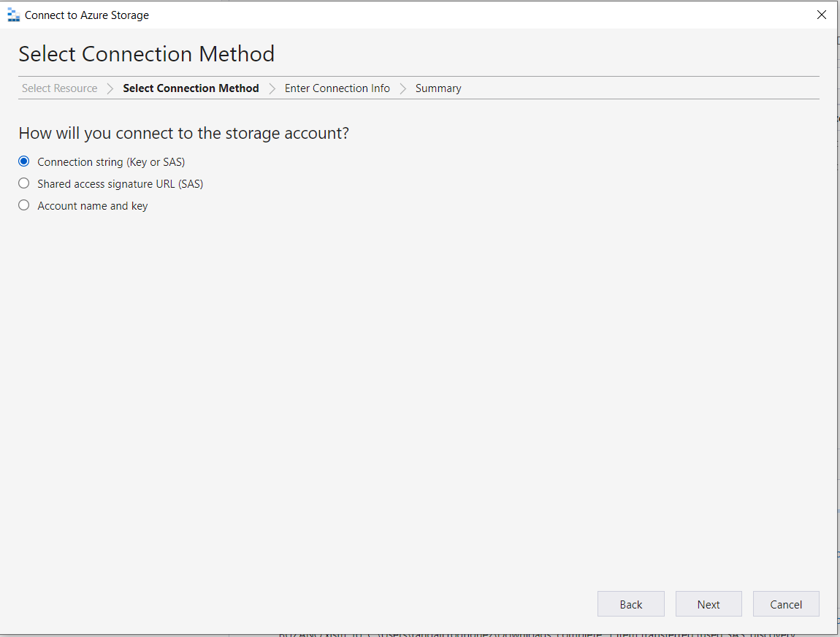This screenshot has height=637, width=840.
Task: Open the Summary breadcrumb step
Action: 438,88
